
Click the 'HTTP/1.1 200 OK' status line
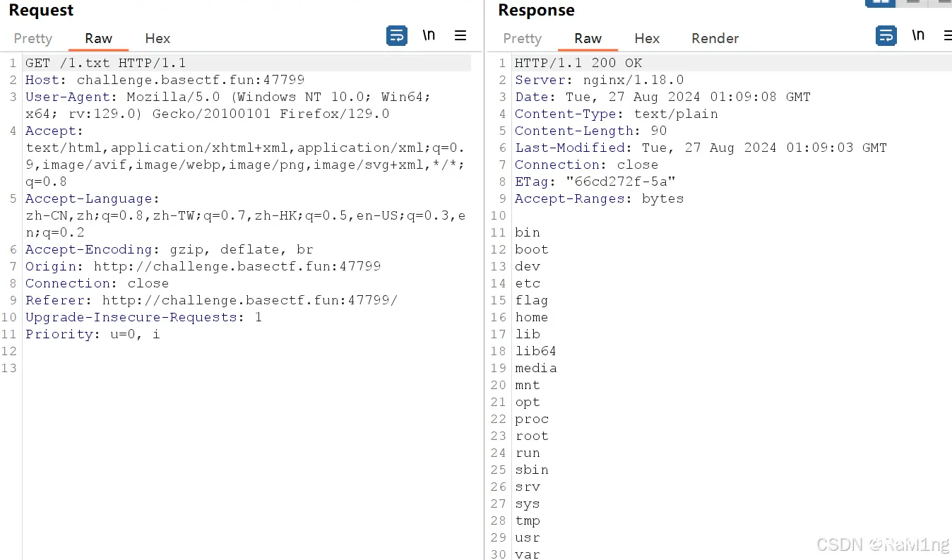tap(578, 63)
